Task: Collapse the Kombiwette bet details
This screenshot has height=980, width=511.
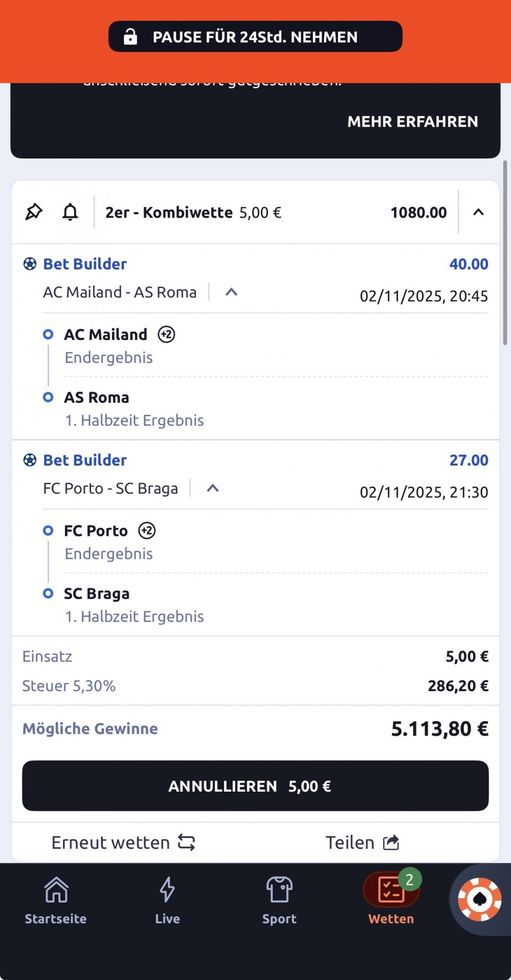Action: pos(479,212)
